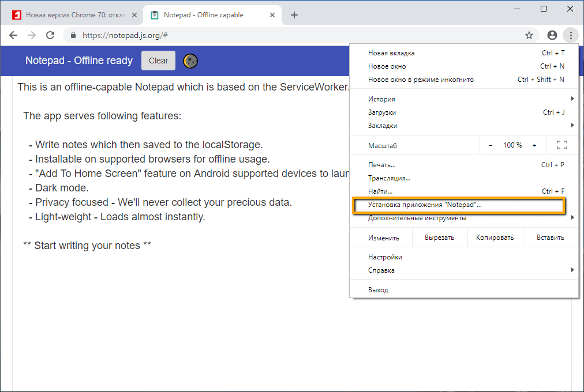Screen dimensions: 584x392
Task: Toggle dark mode with the moon icon
Action: (190, 61)
